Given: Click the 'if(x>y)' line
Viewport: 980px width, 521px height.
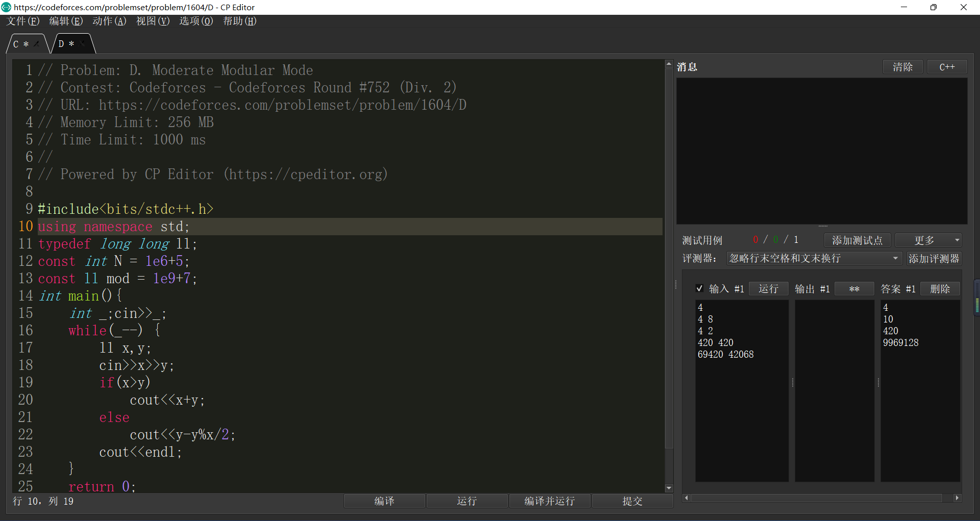Looking at the screenshot, I should (x=125, y=383).
